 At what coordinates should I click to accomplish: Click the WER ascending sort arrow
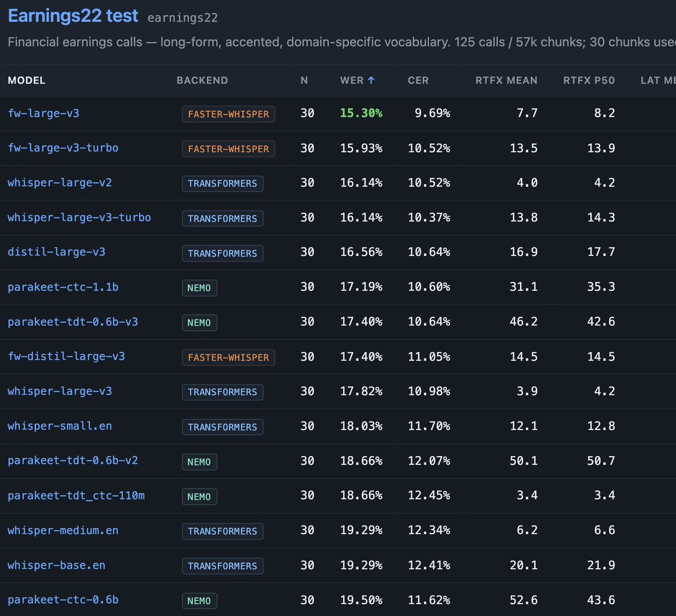[x=371, y=80]
